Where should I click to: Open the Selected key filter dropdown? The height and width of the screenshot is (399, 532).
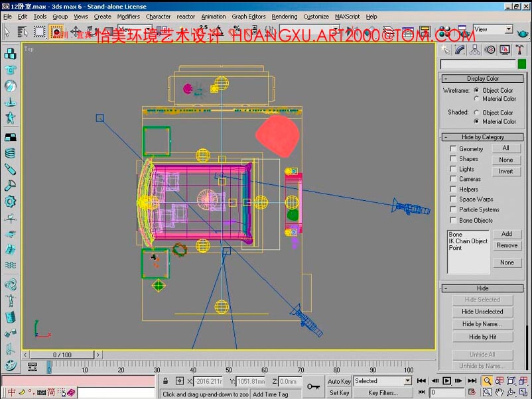tap(408, 380)
